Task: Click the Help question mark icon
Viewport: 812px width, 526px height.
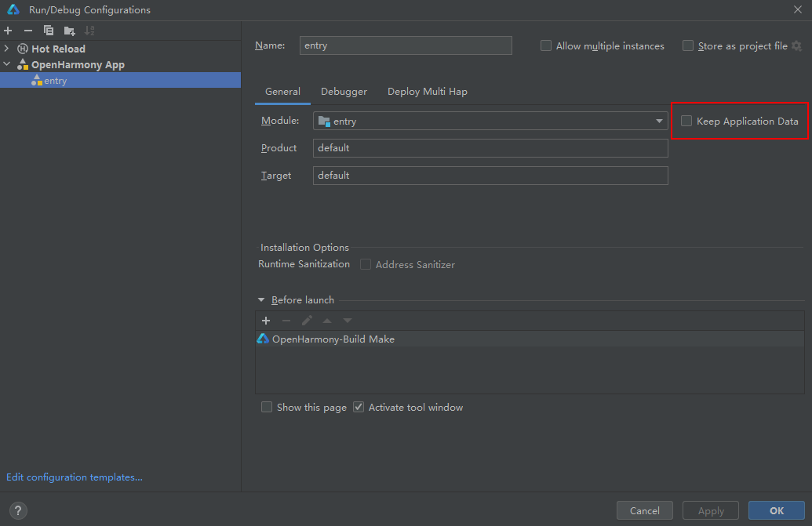Action: click(18, 510)
